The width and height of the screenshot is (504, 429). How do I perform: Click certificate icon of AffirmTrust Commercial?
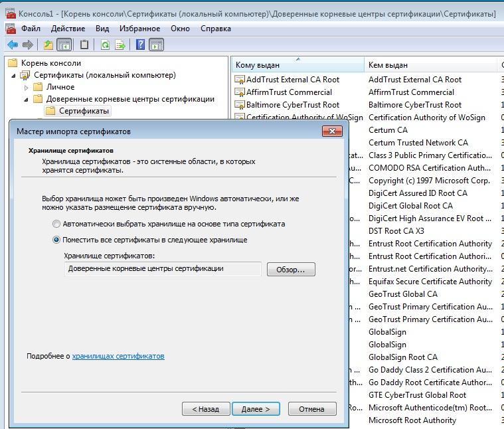tap(240, 92)
